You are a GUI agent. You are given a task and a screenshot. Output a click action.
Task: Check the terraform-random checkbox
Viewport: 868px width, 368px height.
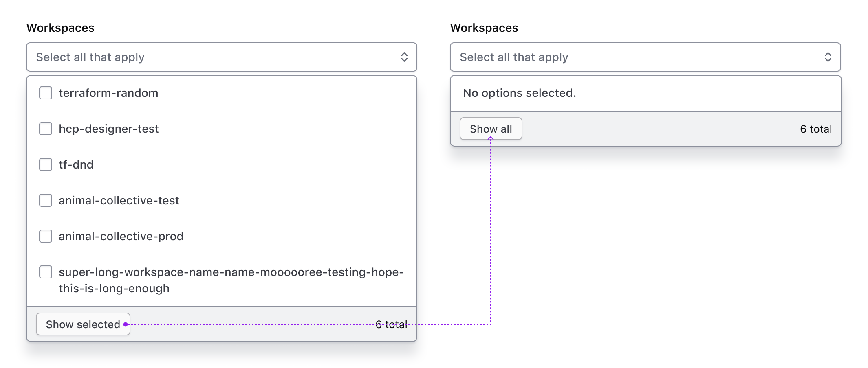point(45,93)
